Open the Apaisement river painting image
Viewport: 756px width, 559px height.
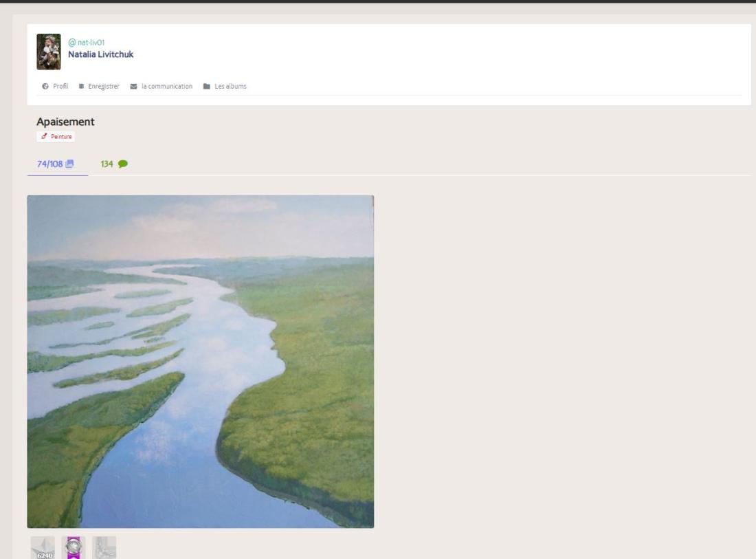(x=201, y=362)
